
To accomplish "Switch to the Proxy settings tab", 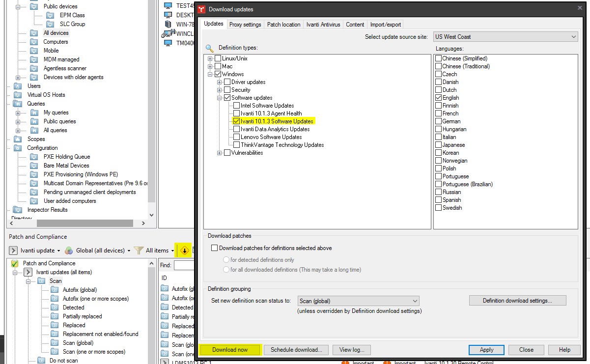I will point(245,24).
